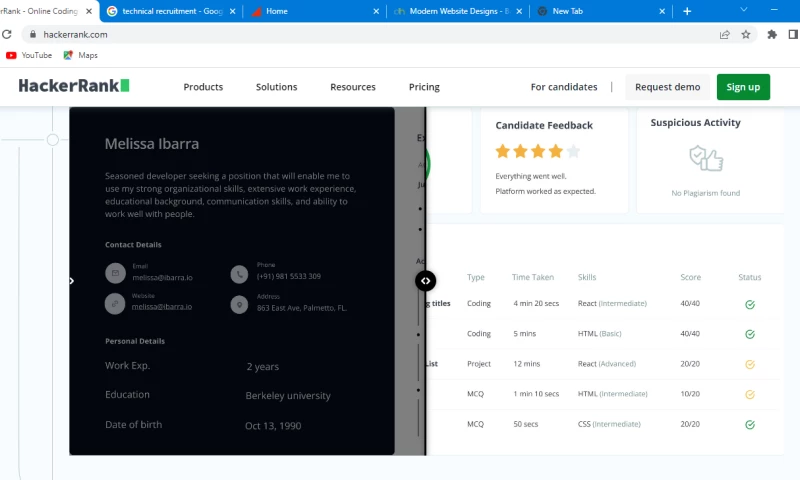The width and height of the screenshot is (800, 480).
Task: Click the email envelope icon in Contact Details
Action: (x=115, y=273)
